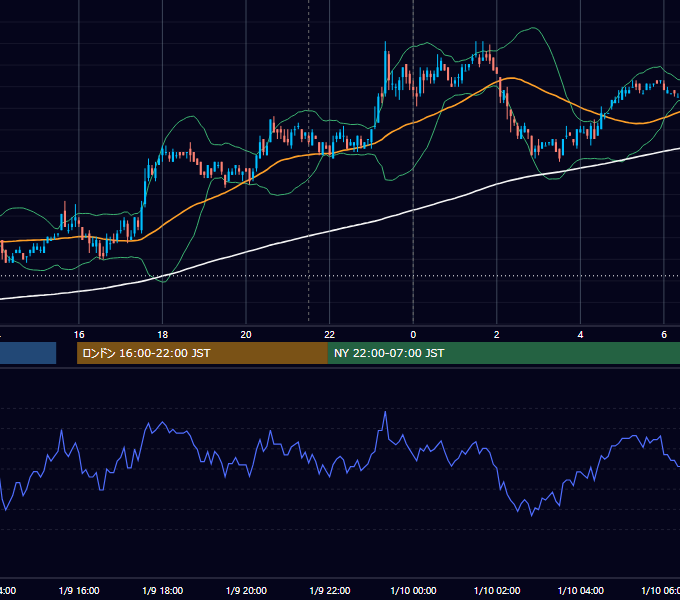Click the "1/9 22:00" oscillator axis label
The width and height of the screenshot is (680, 600).
point(330,591)
